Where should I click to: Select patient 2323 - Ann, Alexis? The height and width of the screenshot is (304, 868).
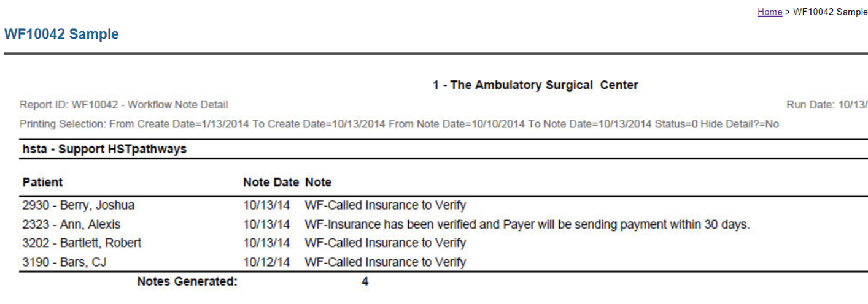coord(71,224)
